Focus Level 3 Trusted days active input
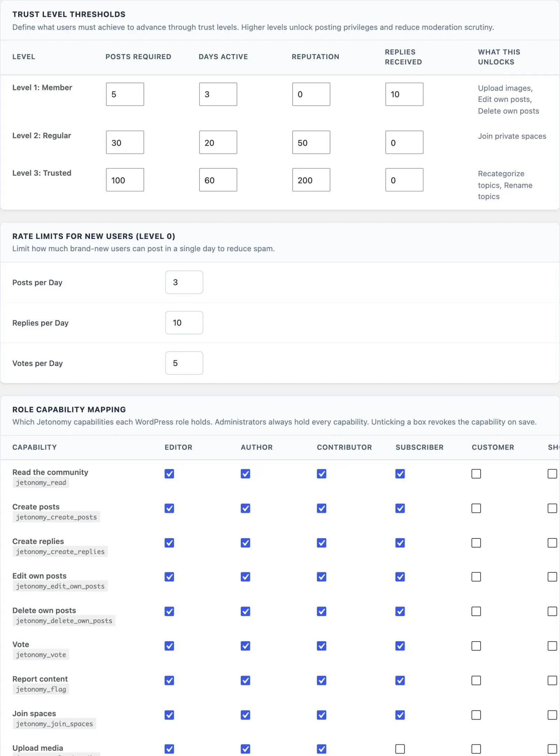 pyautogui.click(x=218, y=180)
